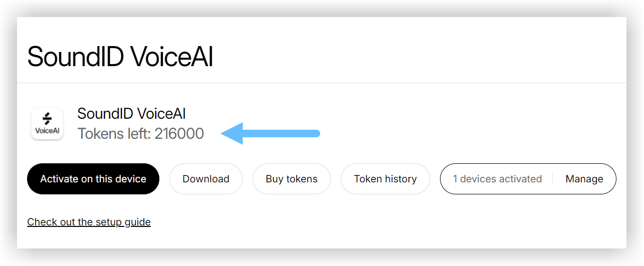Click the 'Tokens left' label
The height and width of the screenshot is (266, 644).
coord(114,134)
